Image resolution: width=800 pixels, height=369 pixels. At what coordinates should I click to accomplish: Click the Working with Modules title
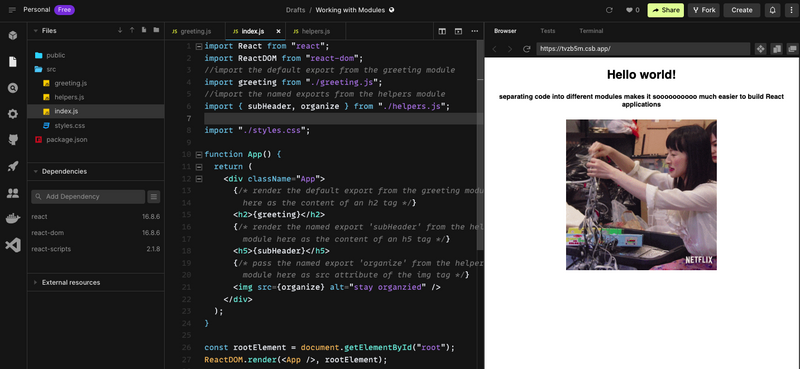pyautogui.click(x=350, y=10)
